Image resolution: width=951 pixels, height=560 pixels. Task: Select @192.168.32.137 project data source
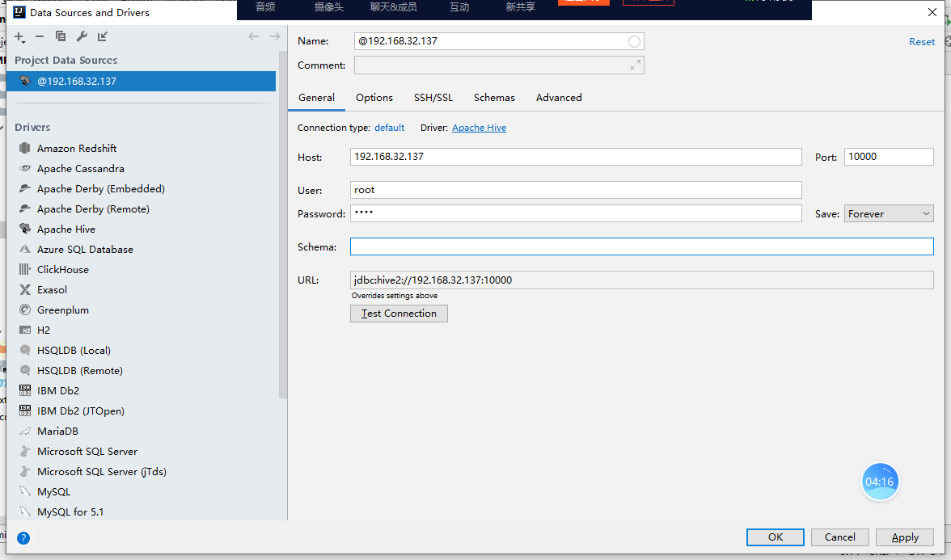(x=141, y=81)
